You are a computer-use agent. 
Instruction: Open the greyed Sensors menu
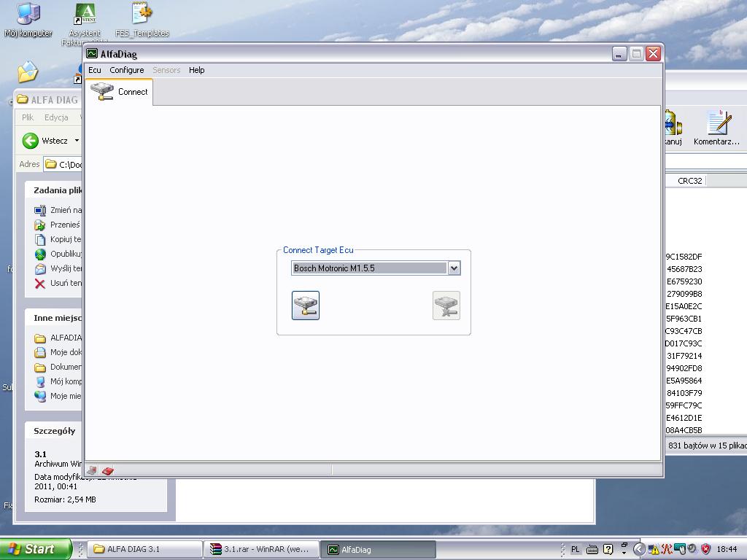[x=166, y=70]
